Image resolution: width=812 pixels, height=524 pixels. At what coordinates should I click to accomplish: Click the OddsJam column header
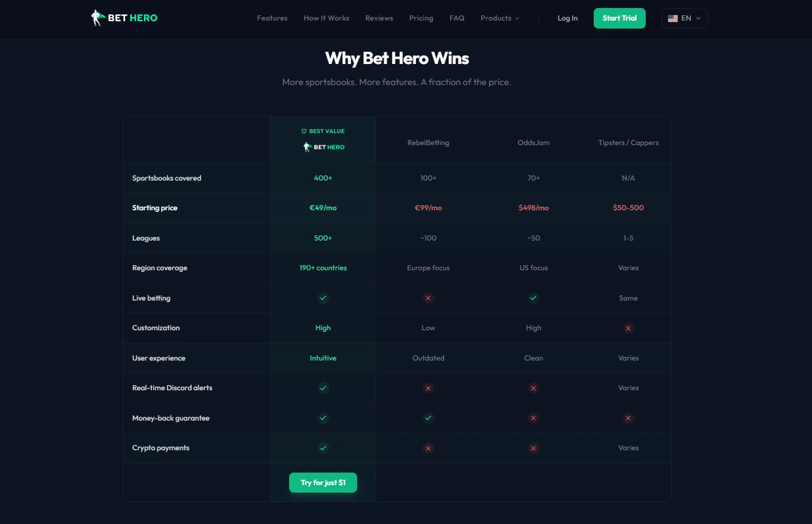534,143
